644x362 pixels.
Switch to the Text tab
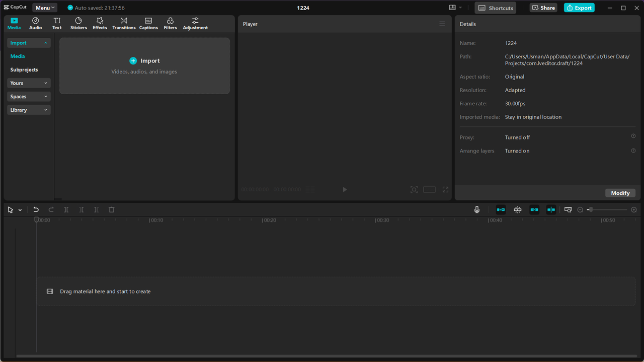pyautogui.click(x=57, y=24)
